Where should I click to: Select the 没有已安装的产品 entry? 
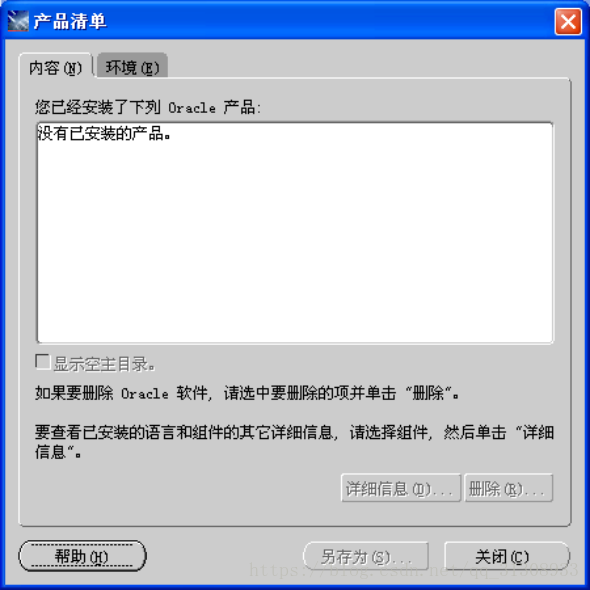click(x=104, y=133)
